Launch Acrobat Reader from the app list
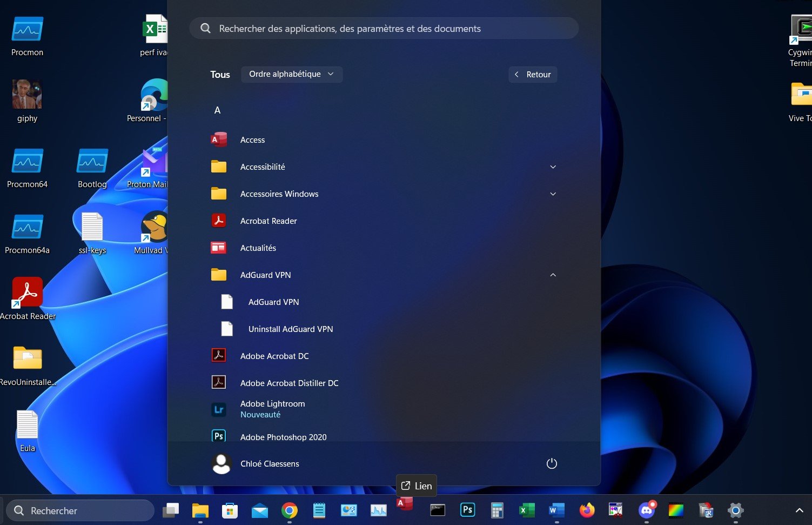Screen dimensions: 812x525 point(269,221)
